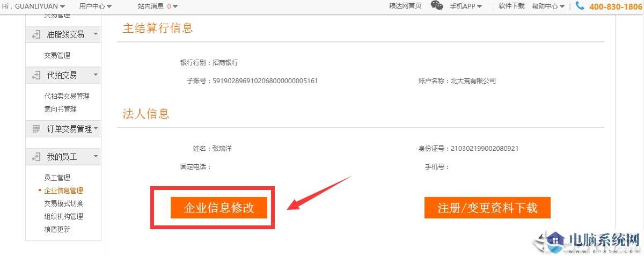Collapse the 油脂线交易 section arrow
Image resolution: width=644 pixels, height=256 pixels.
[x=96, y=34]
